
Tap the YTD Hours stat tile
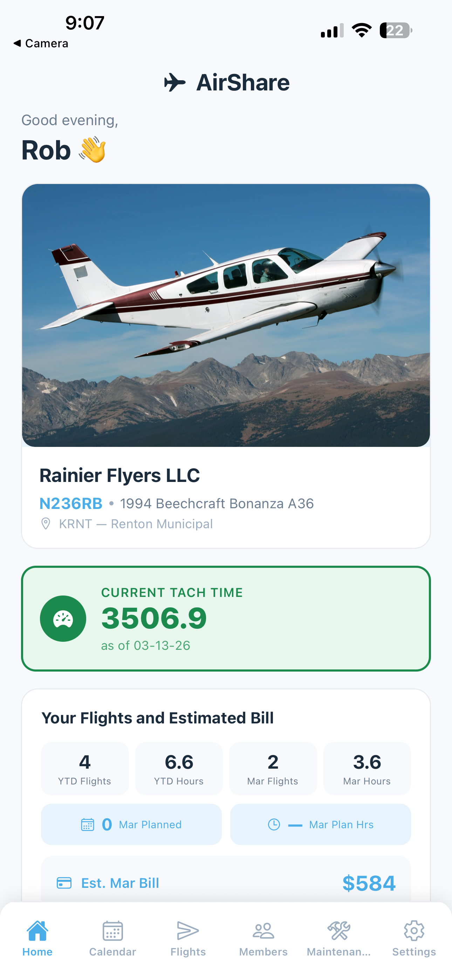[x=179, y=768]
